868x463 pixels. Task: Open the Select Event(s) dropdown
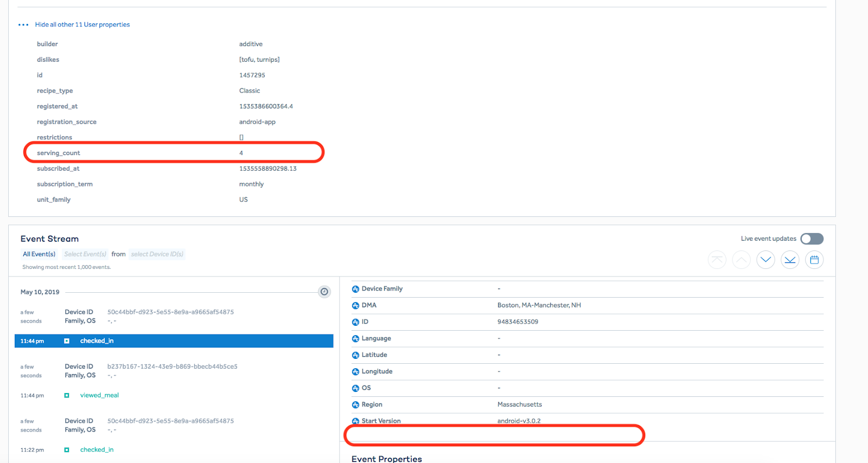pyautogui.click(x=85, y=254)
